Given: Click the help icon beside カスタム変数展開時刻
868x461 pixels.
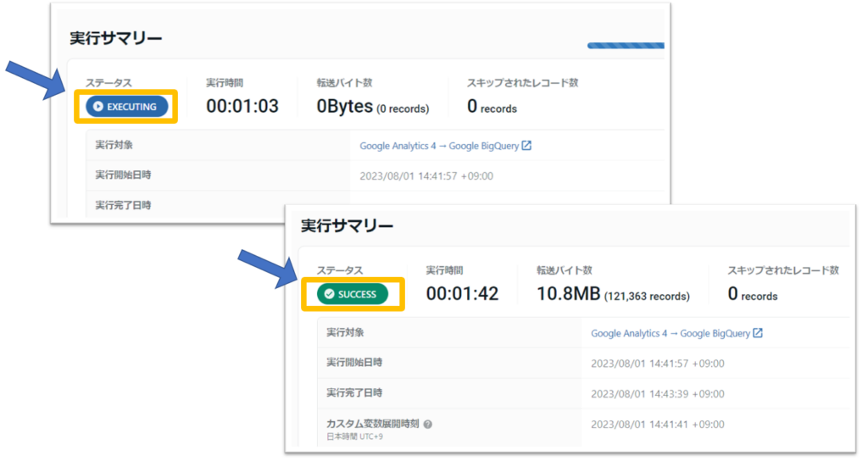Looking at the screenshot, I should (427, 424).
